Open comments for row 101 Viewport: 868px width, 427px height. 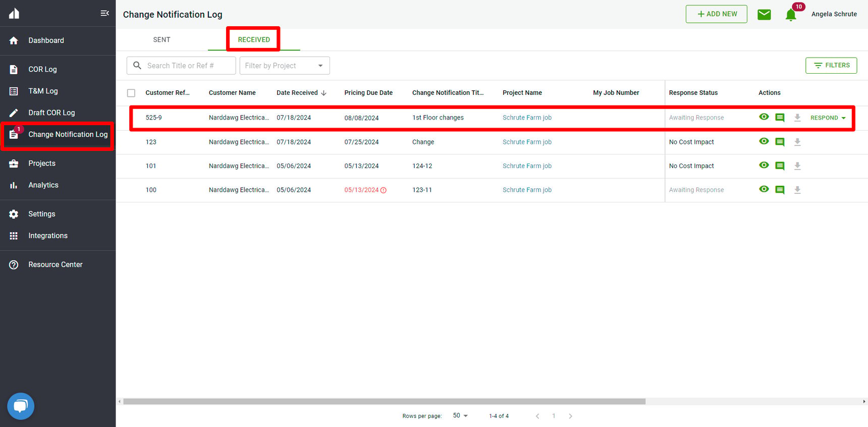[x=780, y=166]
